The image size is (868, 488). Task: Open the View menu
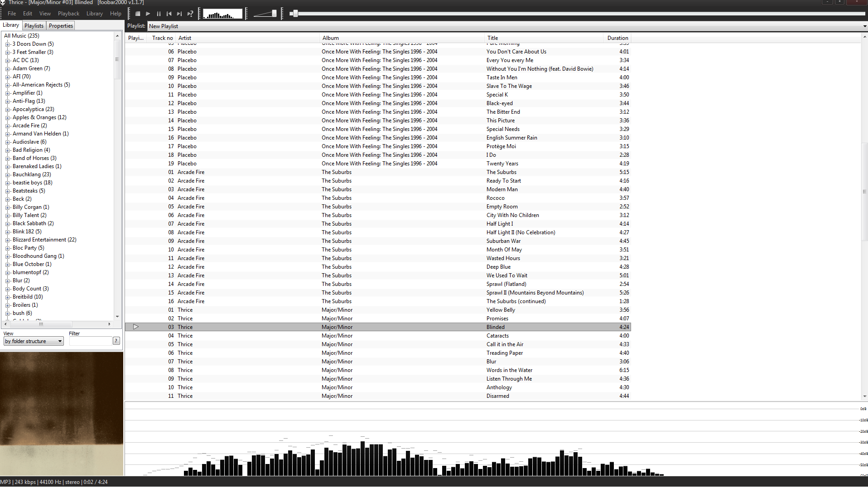pos(45,14)
